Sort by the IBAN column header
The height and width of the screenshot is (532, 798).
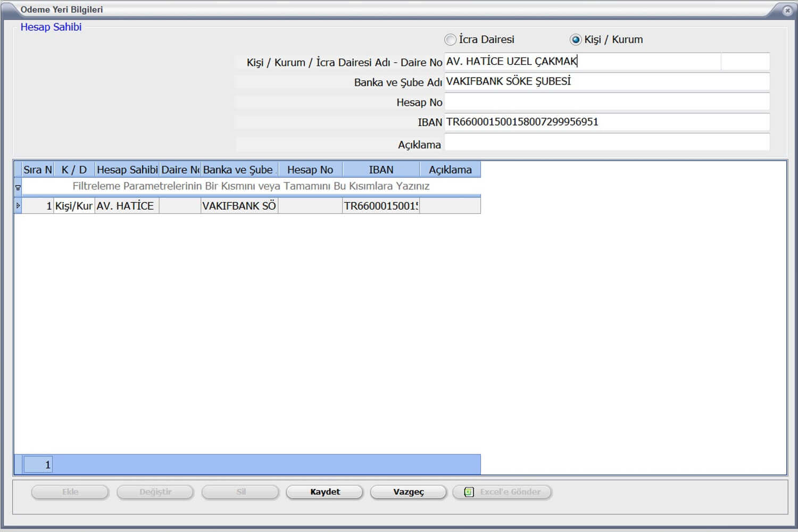click(381, 170)
